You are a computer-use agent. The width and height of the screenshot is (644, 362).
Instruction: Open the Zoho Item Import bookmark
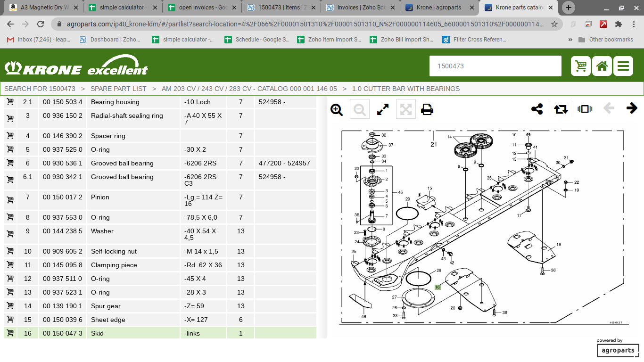click(x=329, y=40)
